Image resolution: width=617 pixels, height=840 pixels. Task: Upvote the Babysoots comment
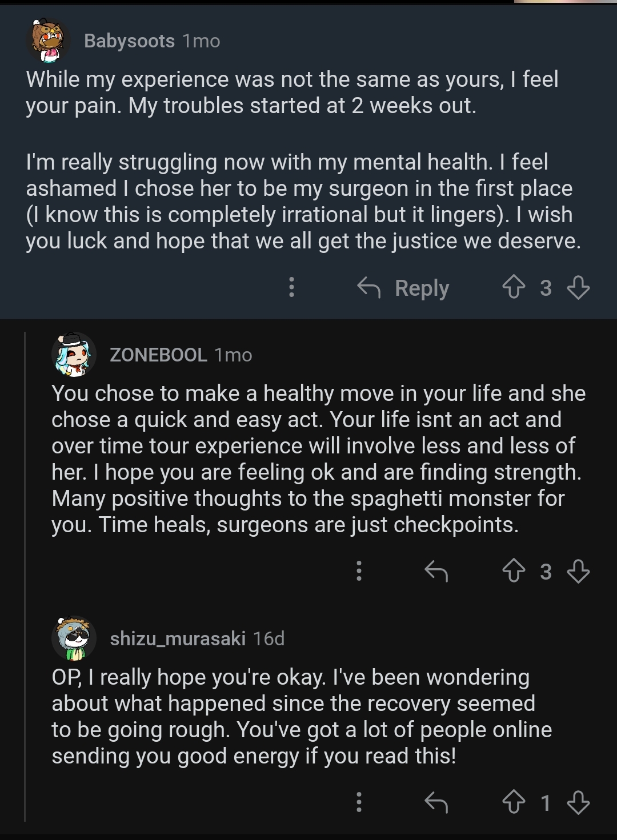click(513, 287)
